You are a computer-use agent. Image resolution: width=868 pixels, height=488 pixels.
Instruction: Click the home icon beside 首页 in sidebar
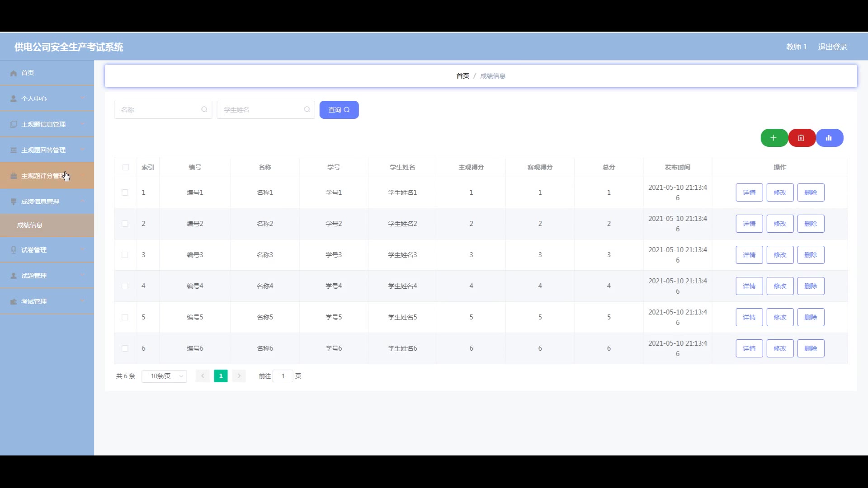coord(14,73)
